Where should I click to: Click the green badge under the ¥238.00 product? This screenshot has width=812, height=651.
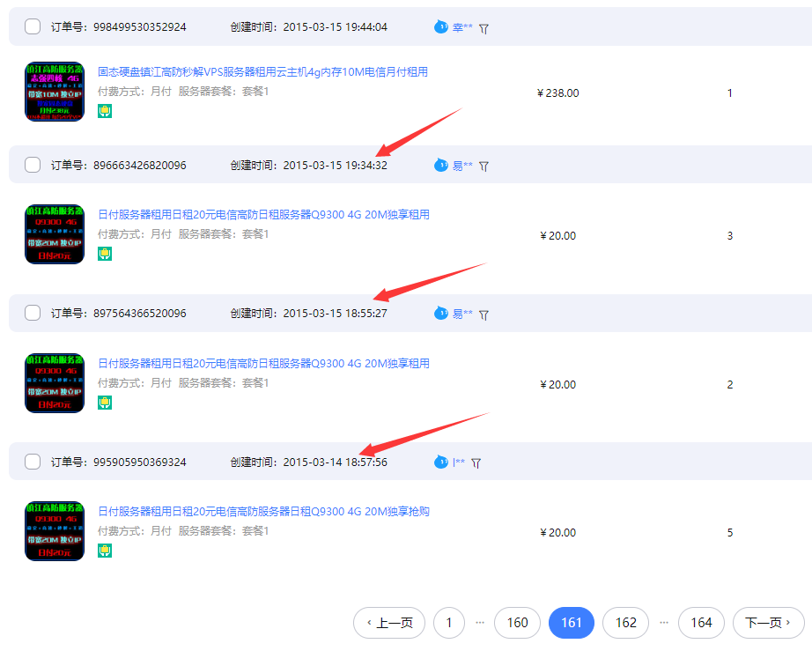(x=105, y=111)
